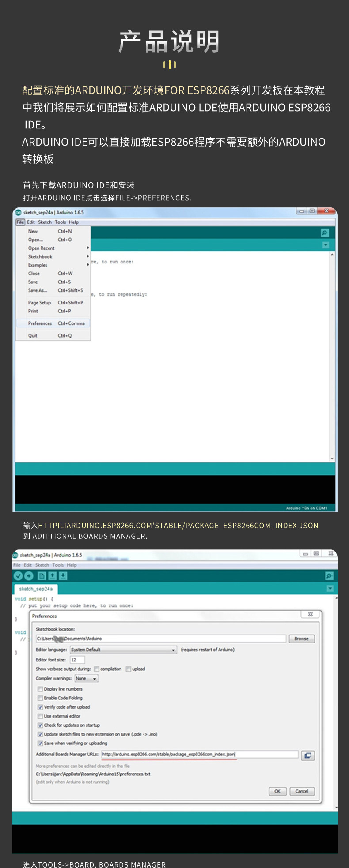Open Serial Monitor in the lower Arduino window
The image size is (349, 868).
pos(329,576)
